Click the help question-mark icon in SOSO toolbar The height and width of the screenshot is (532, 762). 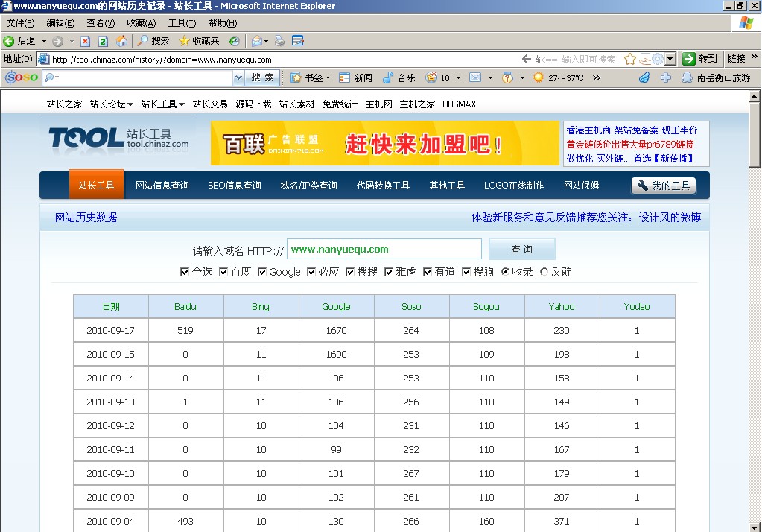[507, 77]
